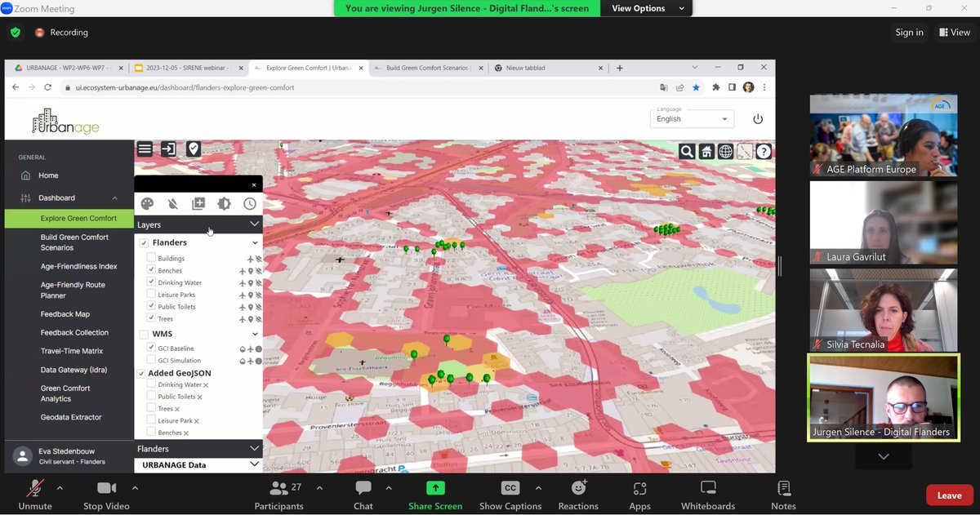
Task: Enable the GCI Simulation layer checkbox
Action: click(151, 360)
